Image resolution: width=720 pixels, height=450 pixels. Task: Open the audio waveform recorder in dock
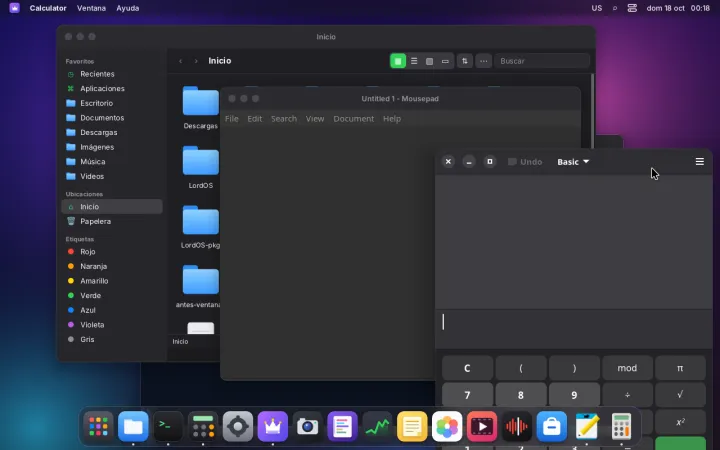click(517, 427)
